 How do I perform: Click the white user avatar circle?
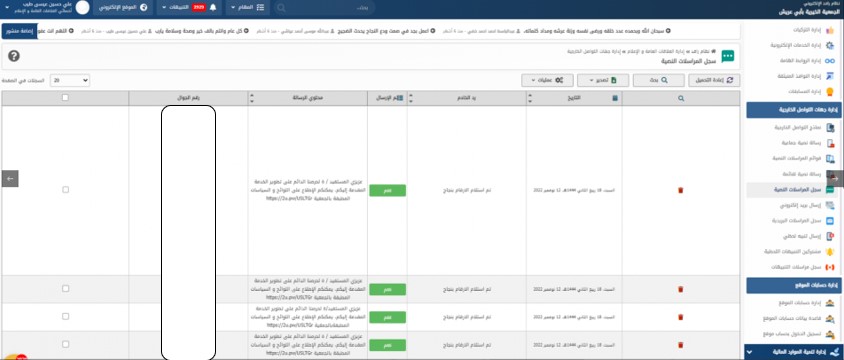[82, 8]
